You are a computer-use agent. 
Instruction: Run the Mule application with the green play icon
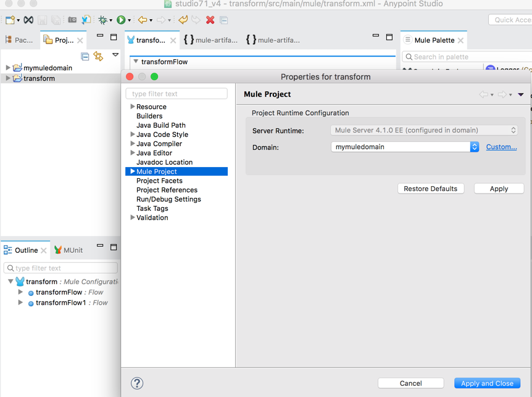coord(121,20)
